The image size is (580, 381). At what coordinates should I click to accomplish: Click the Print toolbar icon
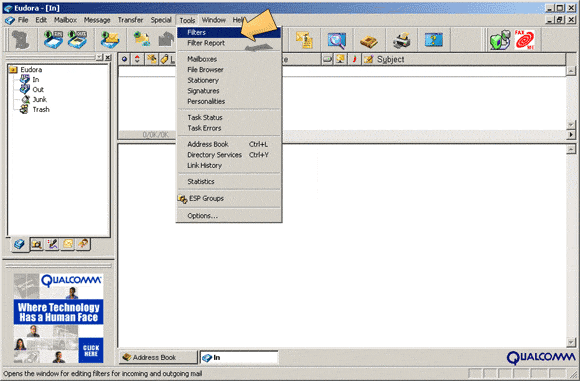coord(401,40)
